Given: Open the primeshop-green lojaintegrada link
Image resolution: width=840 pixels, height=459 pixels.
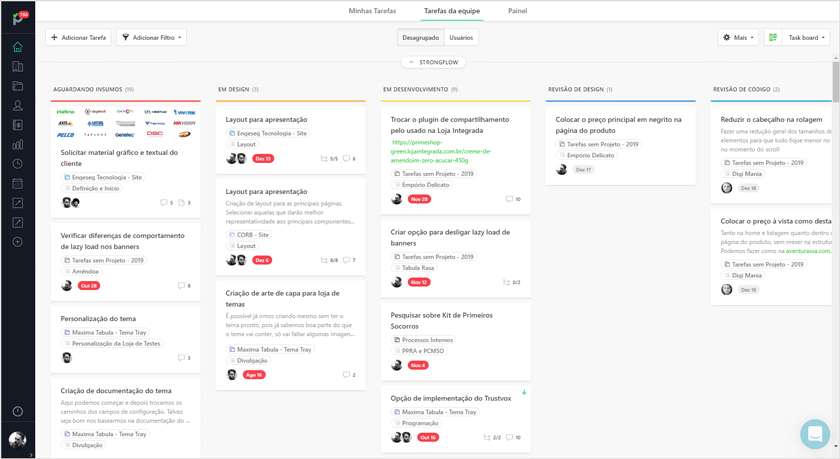Looking at the screenshot, I should pos(441,151).
